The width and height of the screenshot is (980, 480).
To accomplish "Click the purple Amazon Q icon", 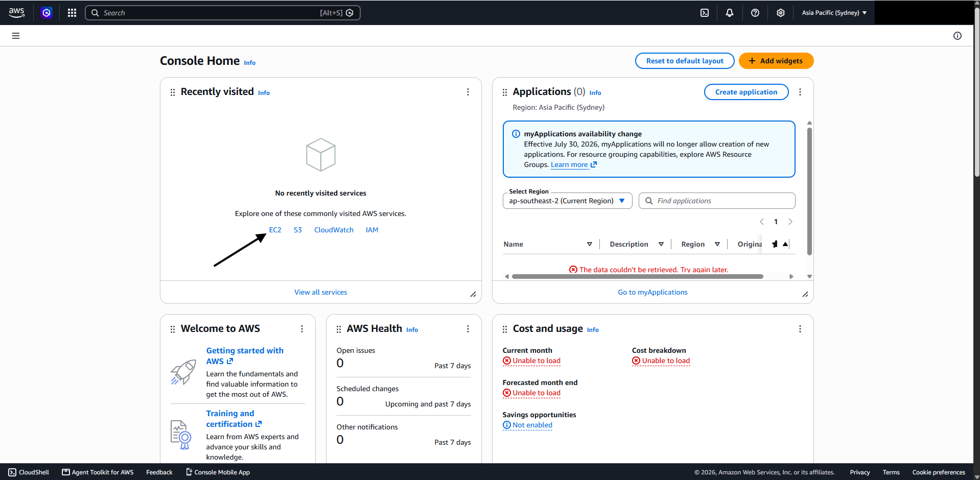I will click(x=46, y=13).
